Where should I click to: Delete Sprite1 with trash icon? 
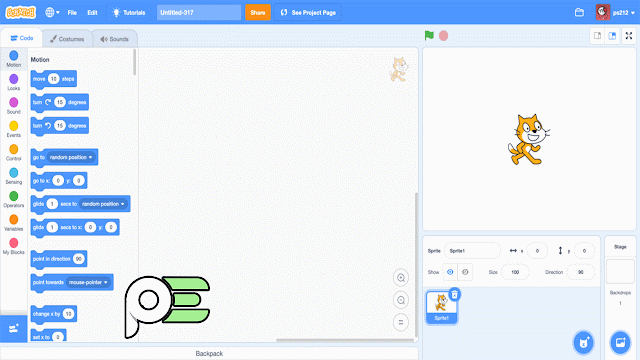pyautogui.click(x=454, y=294)
